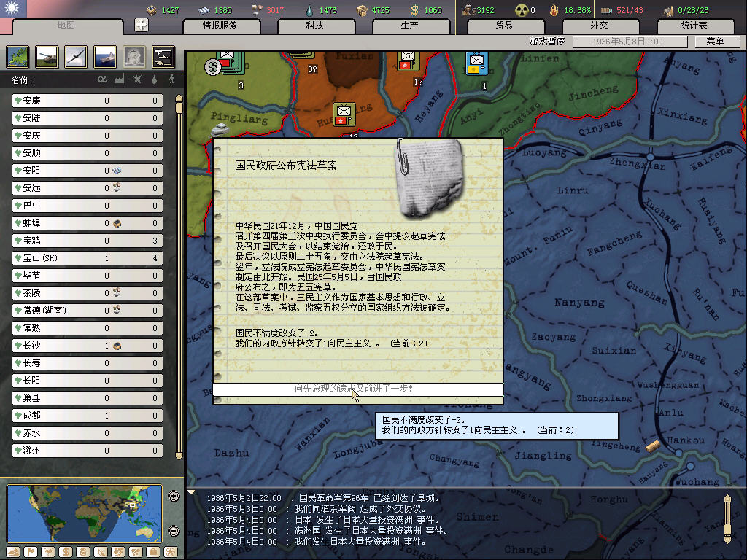
Task: Click the crosshair icon beside the map tab
Action: (142, 25)
